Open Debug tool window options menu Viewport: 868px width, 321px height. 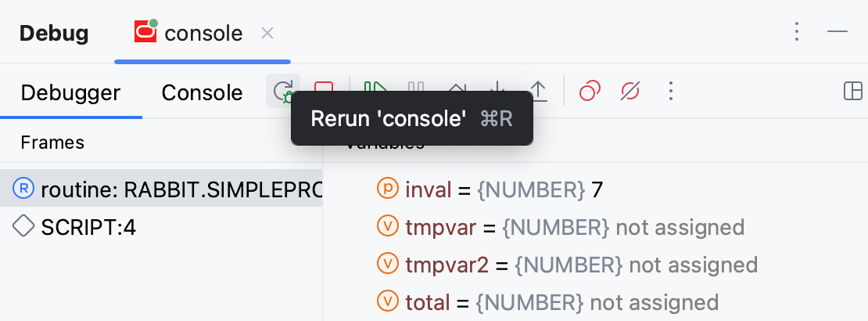click(797, 32)
